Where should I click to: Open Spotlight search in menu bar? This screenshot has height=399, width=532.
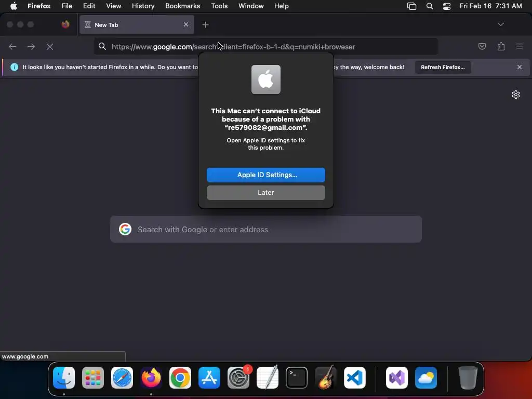(x=430, y=6)
